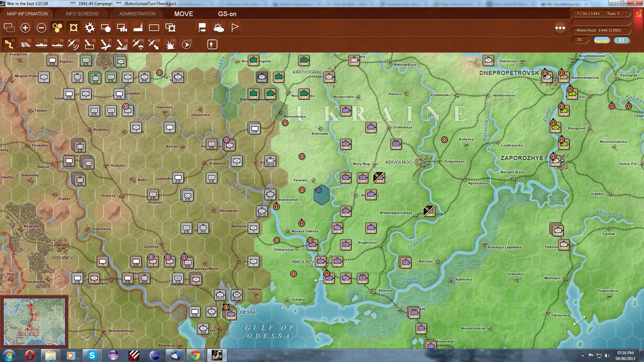The image size is (644, 362).
Task: Select the F12 circular arrow icon
Action: point(186,44)
